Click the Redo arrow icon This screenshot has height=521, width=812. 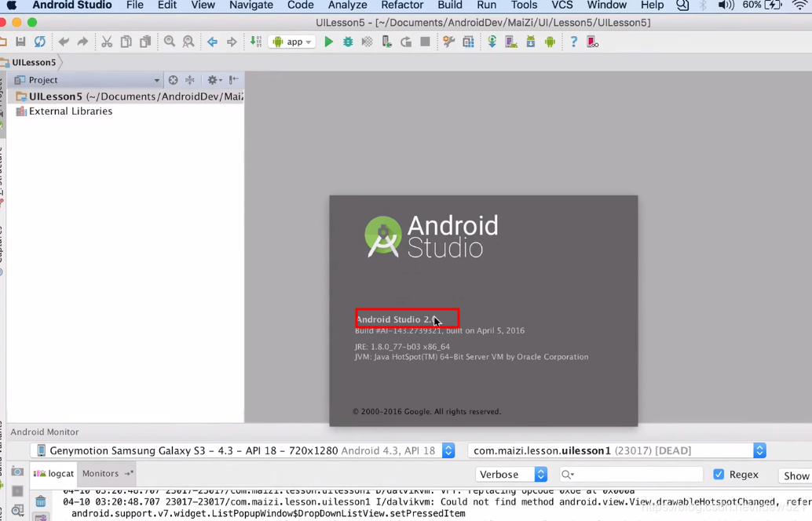pyautogui.click(x=83, y=42)
